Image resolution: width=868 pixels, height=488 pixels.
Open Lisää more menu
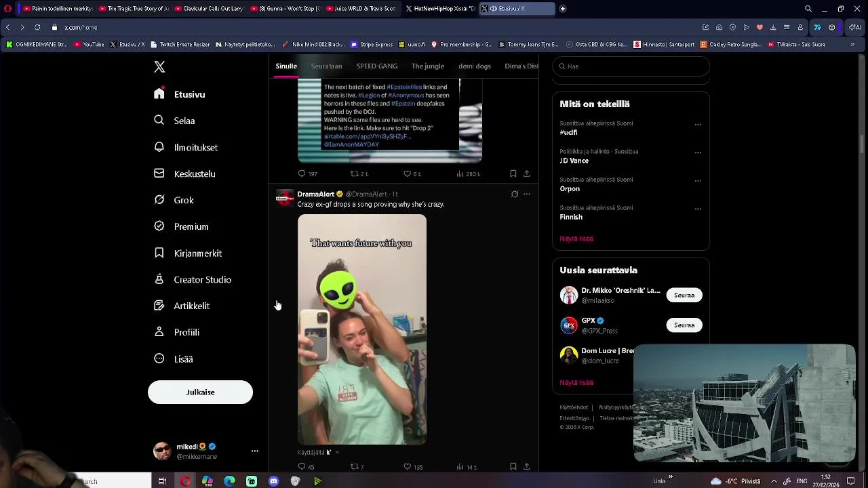[x=174, y=359]
